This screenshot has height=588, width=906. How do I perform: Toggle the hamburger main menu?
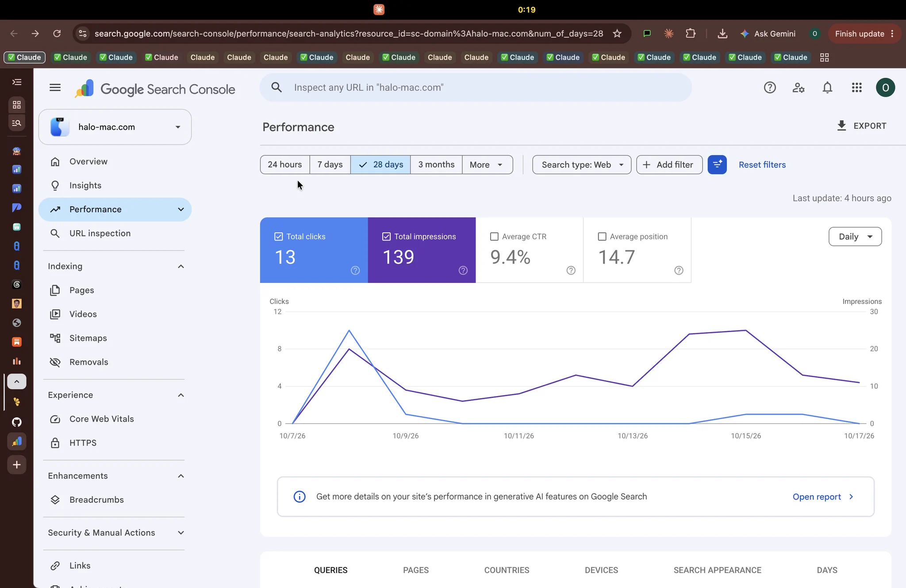pos(55,88)
